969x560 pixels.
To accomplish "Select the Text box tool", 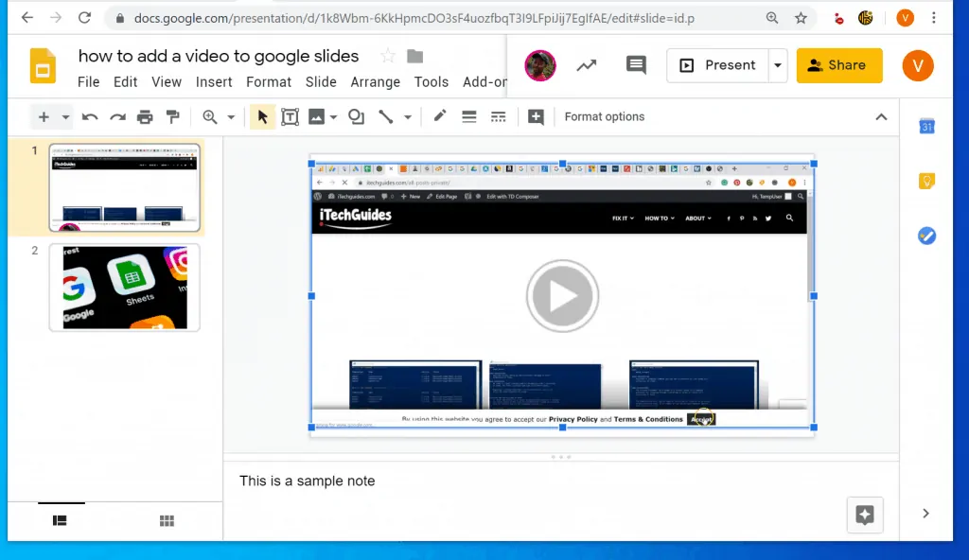I will point(290,117).
